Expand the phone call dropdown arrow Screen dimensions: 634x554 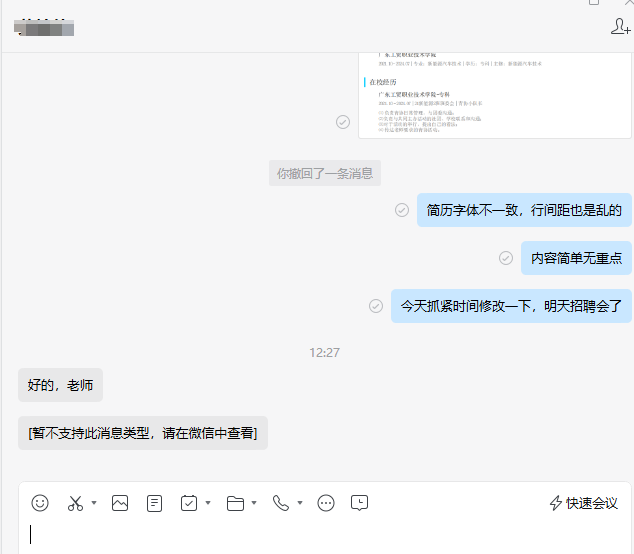(x=300, y=503)
